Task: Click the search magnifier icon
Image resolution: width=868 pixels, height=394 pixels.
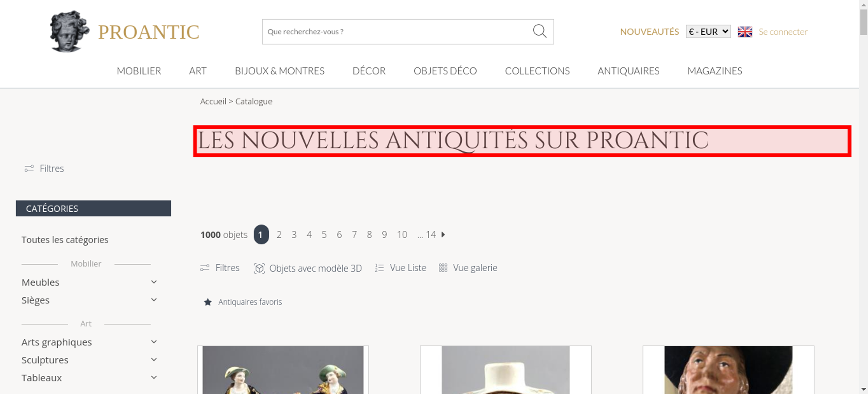Action: click(x=539, y=31)
